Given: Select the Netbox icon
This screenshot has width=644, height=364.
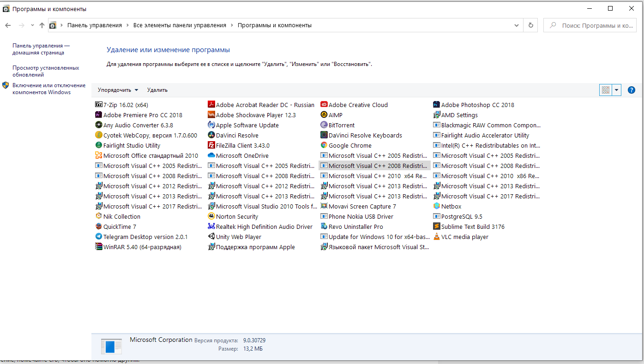Looking at the screenshot, I should point(436,206).
